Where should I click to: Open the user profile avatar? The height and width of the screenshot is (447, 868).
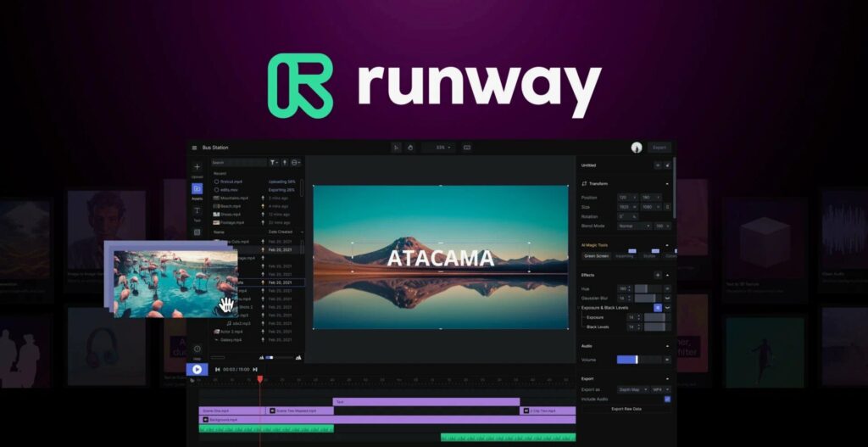point(637,148)
